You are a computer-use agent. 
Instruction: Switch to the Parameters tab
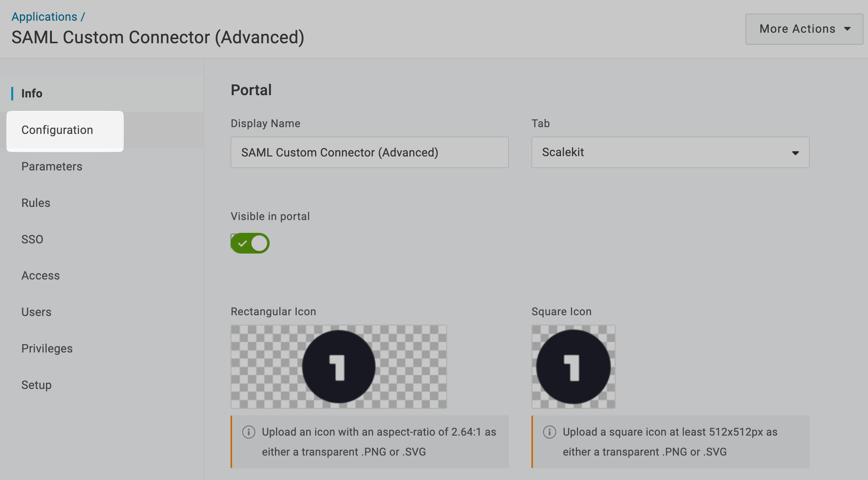[x=52, y=166]
